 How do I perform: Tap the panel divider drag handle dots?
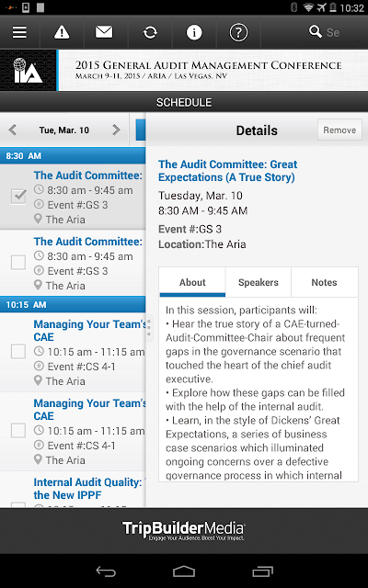coord(149,328)
